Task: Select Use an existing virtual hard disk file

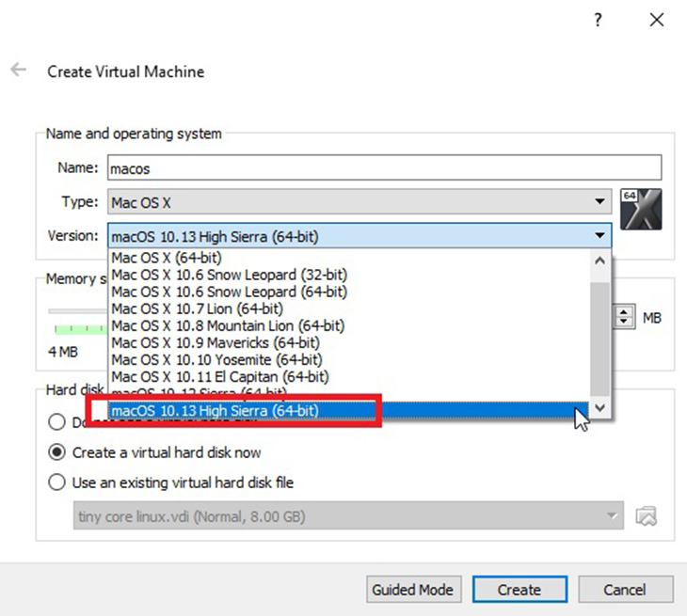Action: [171, 482]
